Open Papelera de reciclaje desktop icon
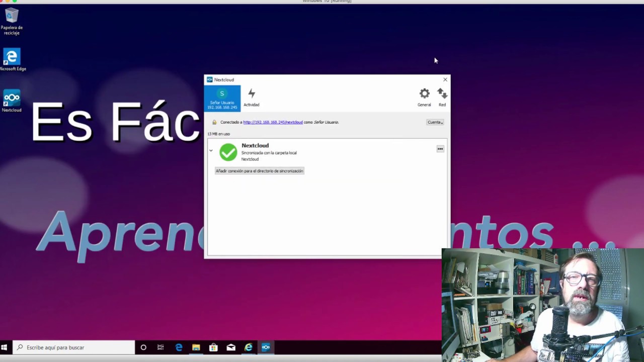 point(12,22)
